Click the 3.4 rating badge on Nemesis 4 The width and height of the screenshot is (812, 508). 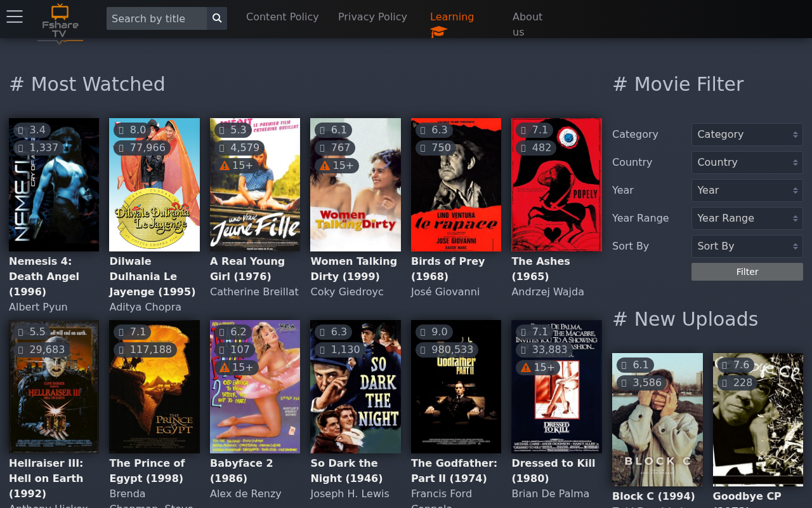click(x=32, y=130)
